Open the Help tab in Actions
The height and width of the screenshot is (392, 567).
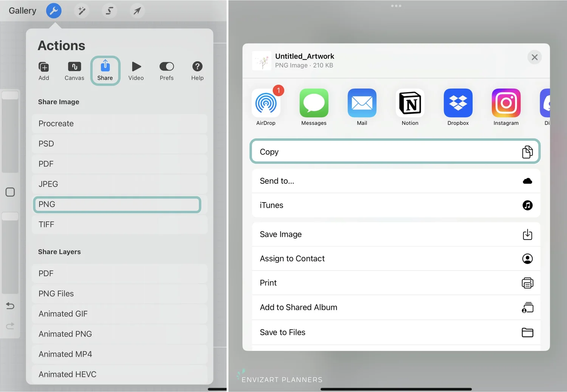tap(197, 70)
